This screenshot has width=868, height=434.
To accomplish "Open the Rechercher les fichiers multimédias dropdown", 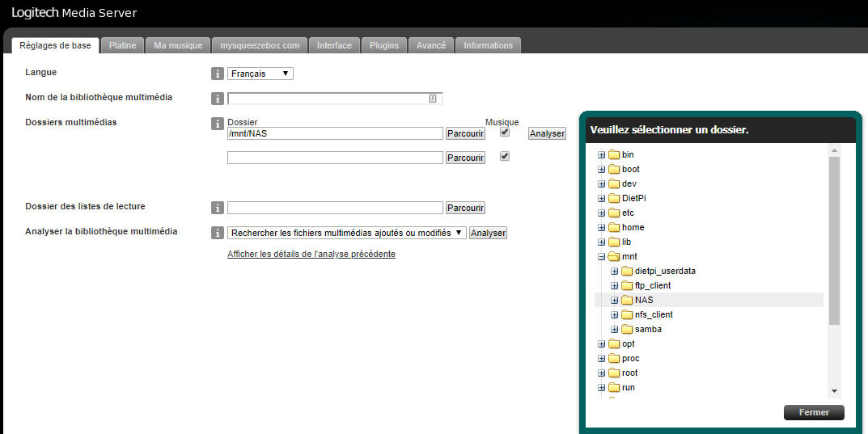I will pyautogui.click(x=347, y=233).
